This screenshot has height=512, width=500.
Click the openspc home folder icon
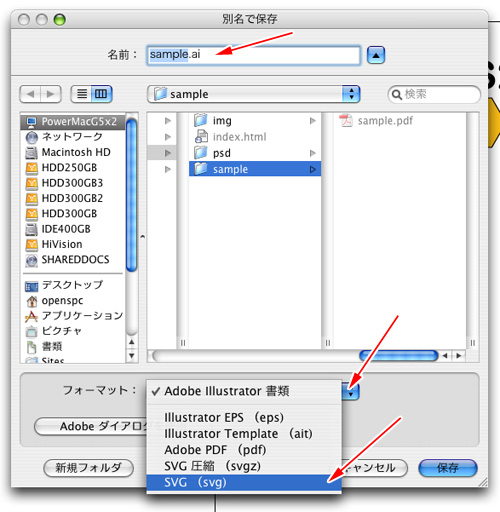pos(32,301)
